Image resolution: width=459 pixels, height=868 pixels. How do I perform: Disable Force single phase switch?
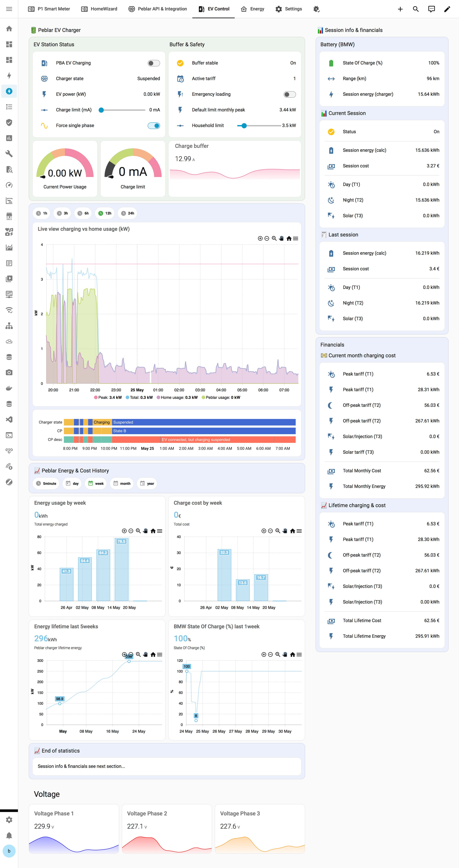pos(154,126)
